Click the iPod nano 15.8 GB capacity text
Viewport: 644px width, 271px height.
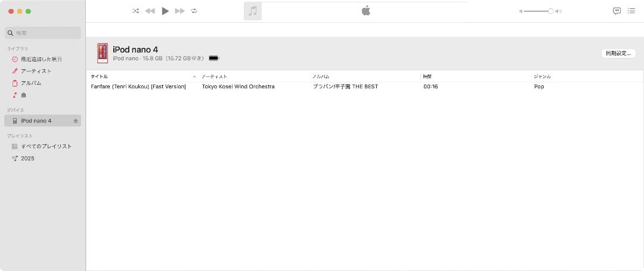159,58
